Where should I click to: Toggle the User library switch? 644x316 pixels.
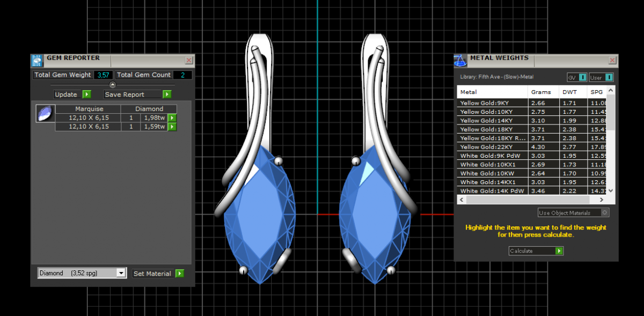pos(609,78)
